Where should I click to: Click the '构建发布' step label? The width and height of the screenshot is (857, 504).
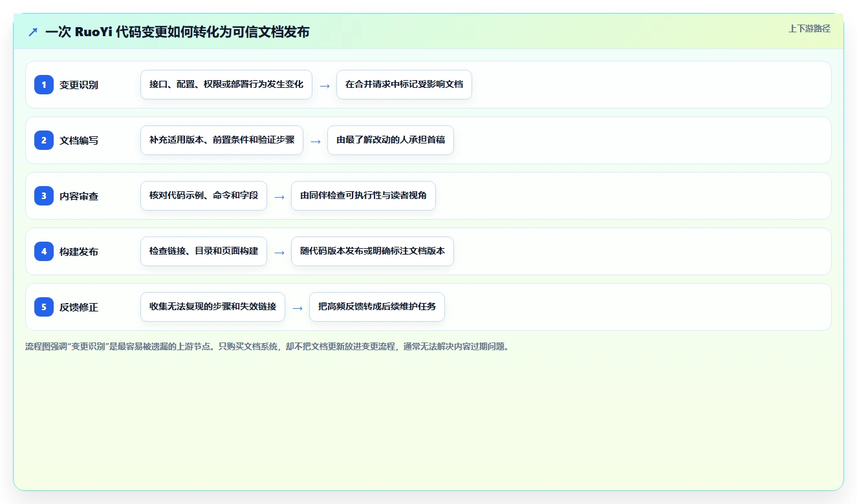tap(79, 251)
